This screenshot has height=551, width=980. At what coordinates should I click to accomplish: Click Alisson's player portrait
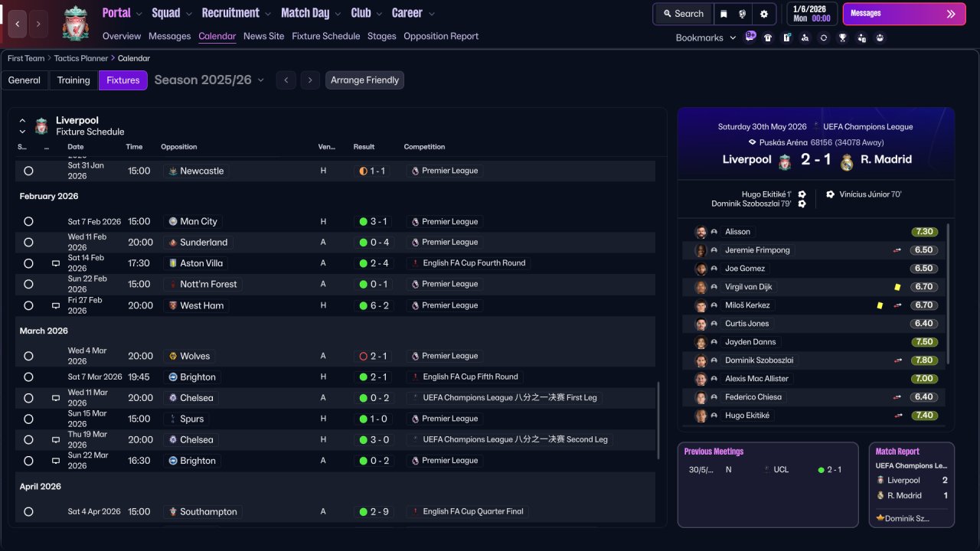(x=701, y=232)
